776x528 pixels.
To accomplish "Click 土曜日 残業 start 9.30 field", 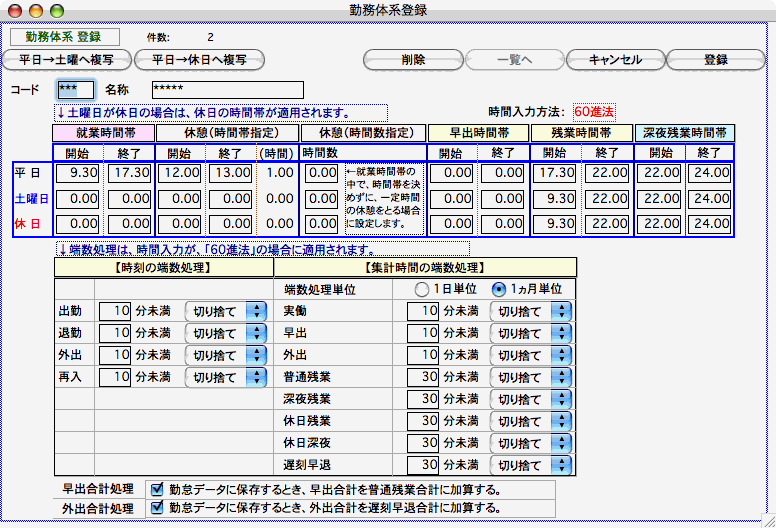I will (554, 199).
